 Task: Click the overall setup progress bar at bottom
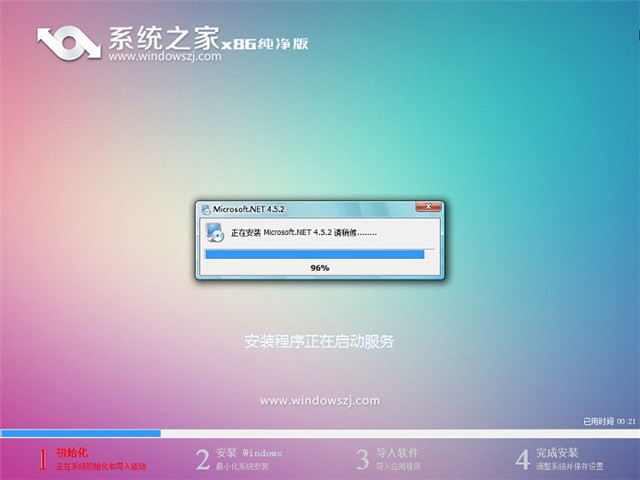pos(319,433)
